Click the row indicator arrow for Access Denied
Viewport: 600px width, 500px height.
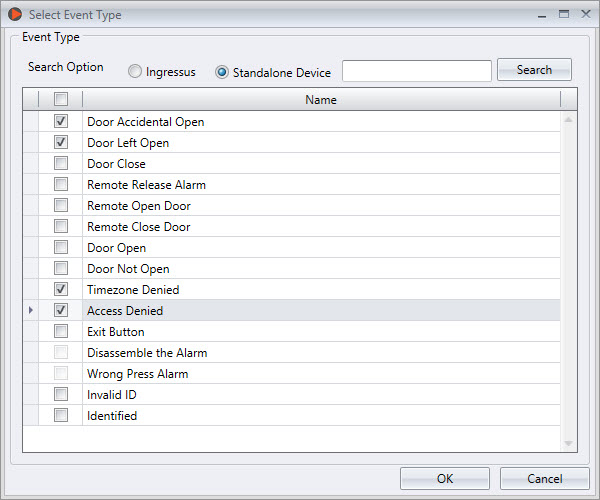pos(31,310)
